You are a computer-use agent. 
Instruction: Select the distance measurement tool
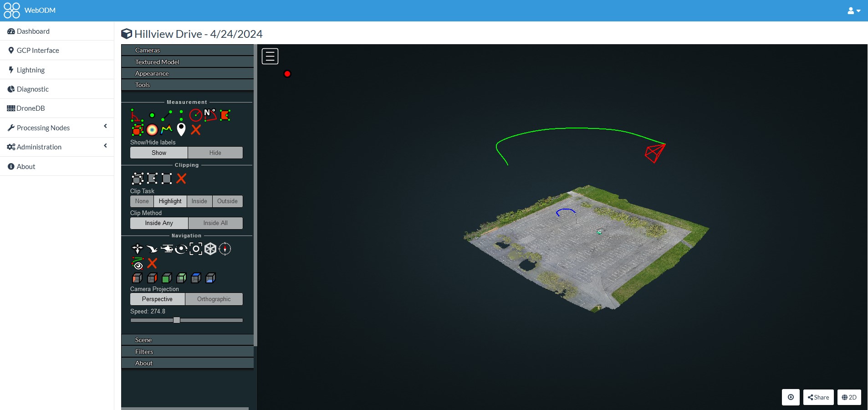167,115
